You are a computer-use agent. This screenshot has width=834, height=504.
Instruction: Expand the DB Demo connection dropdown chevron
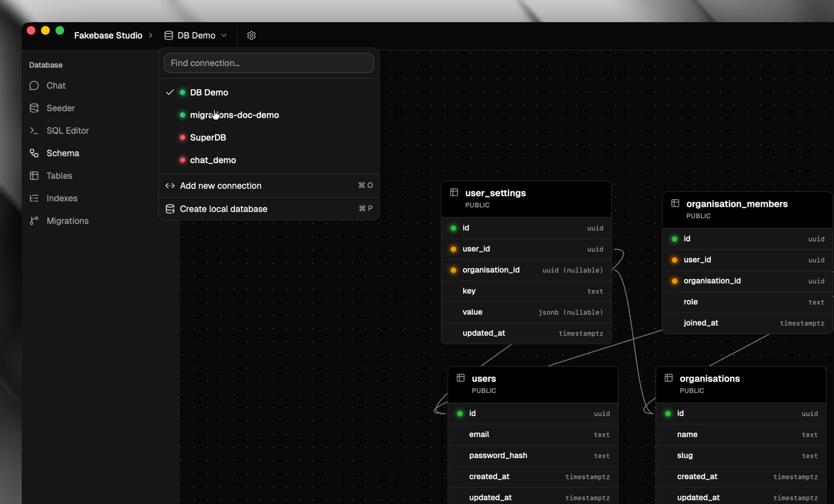(224, 35)
